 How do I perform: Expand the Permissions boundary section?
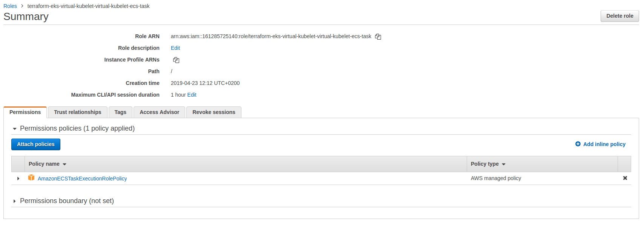tap(15, 201)
